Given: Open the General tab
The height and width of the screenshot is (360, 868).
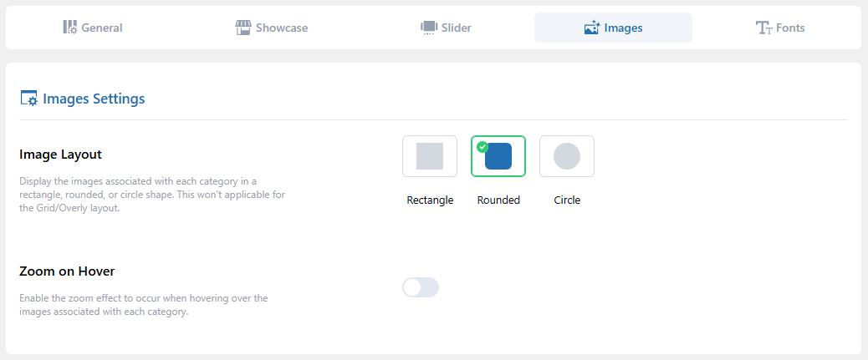Looking at the screenshot, I should tap(93, 28).
